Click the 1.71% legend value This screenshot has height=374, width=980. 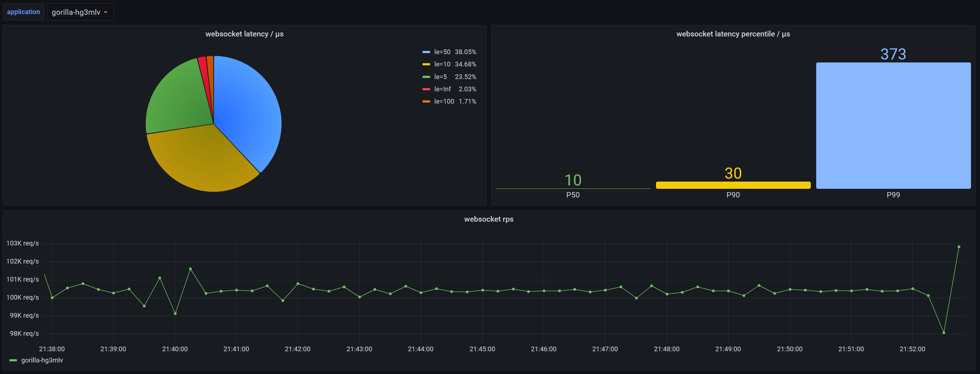467,101
